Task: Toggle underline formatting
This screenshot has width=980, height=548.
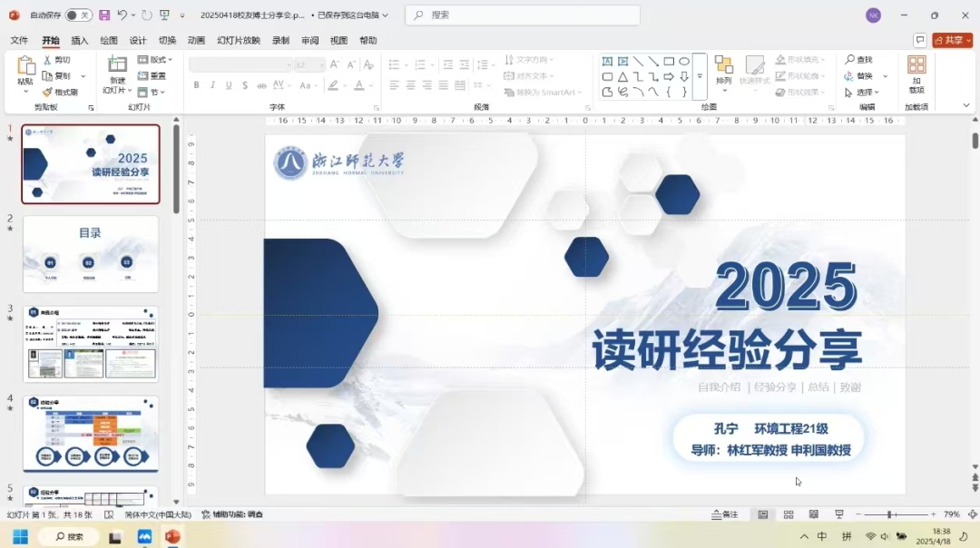Action: (x=229, y=85)
